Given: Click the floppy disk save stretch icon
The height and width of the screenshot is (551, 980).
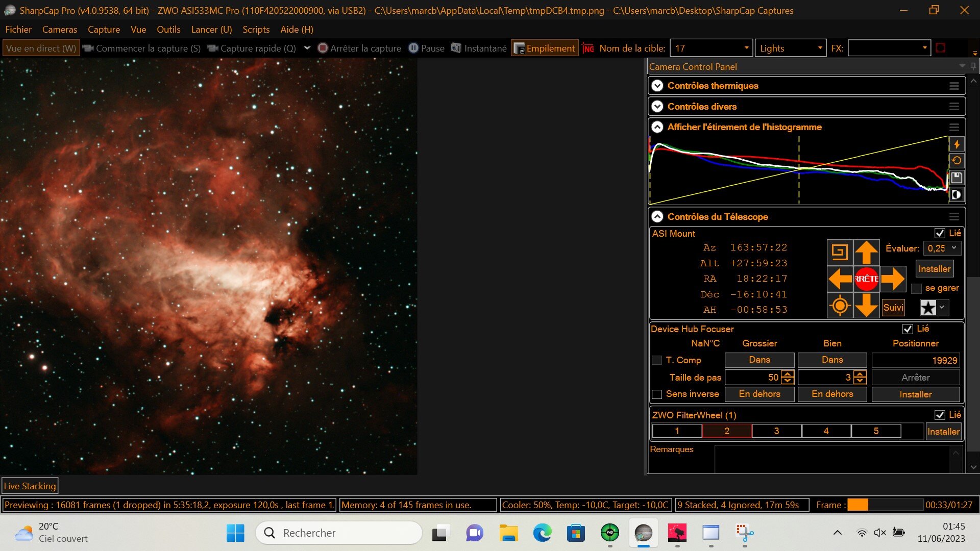Looking at the screenshot, I should click(x=957, y=178).
